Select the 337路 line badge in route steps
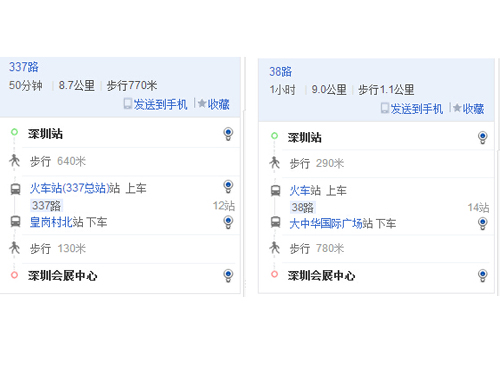Viewport: 500px width, 380px height. (x=46, y=206)
